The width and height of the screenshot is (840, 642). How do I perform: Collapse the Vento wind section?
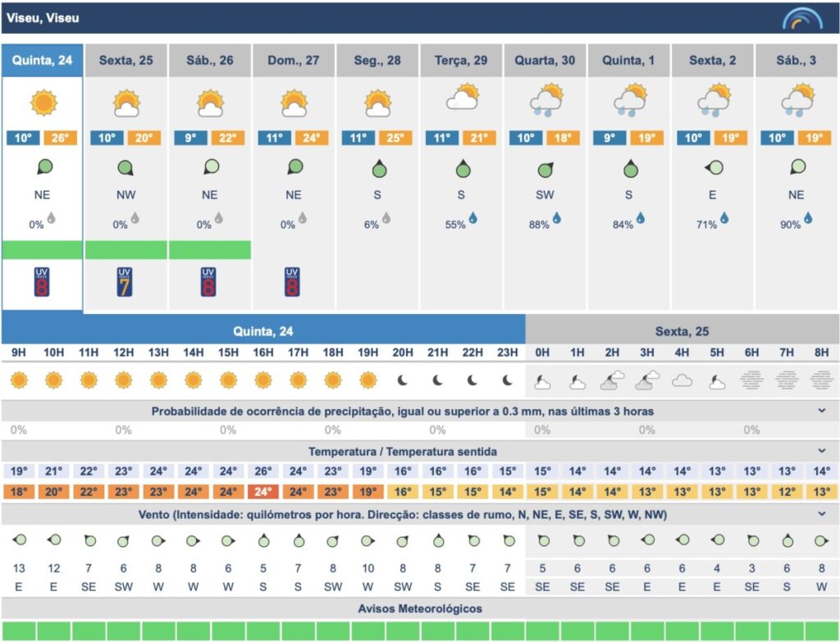822,514
